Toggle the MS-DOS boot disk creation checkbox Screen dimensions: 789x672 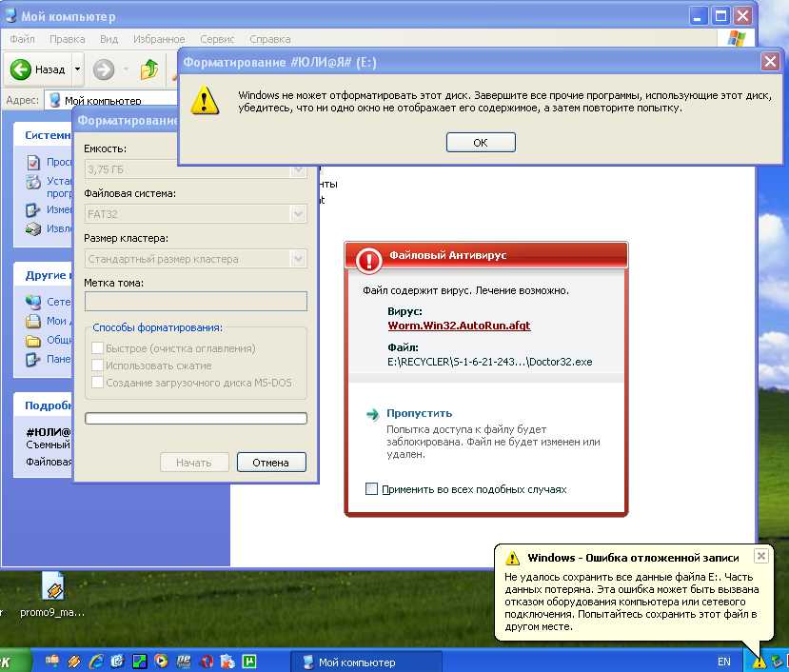98,382
